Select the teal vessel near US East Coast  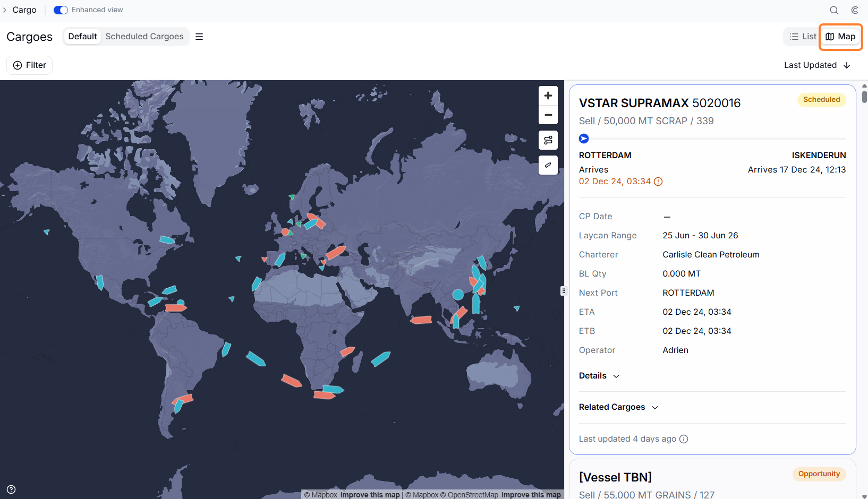(167, 240)
